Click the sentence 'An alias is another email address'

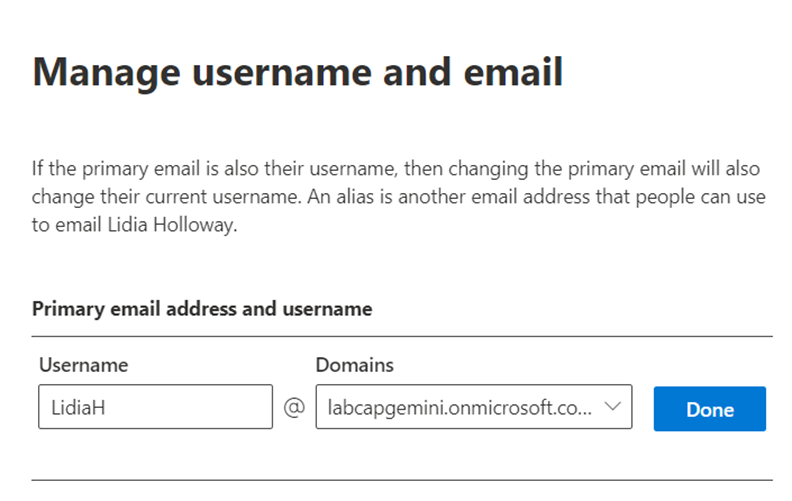448,197
